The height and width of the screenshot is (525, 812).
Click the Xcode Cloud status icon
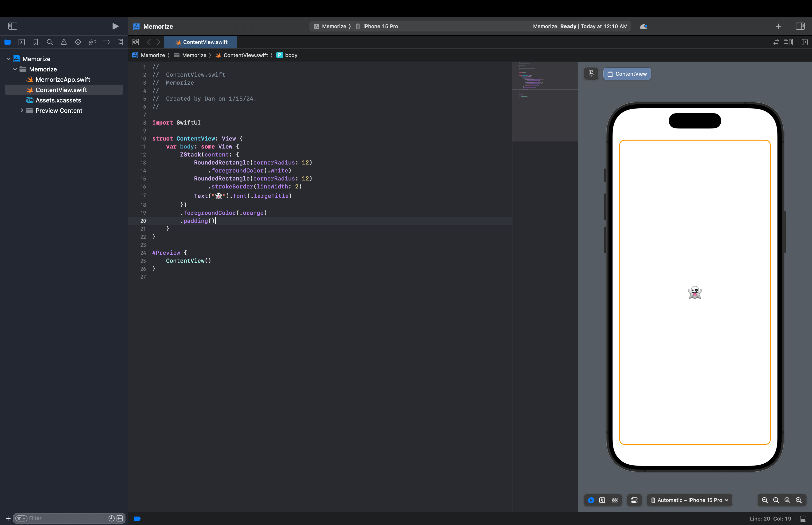(643, 26)
